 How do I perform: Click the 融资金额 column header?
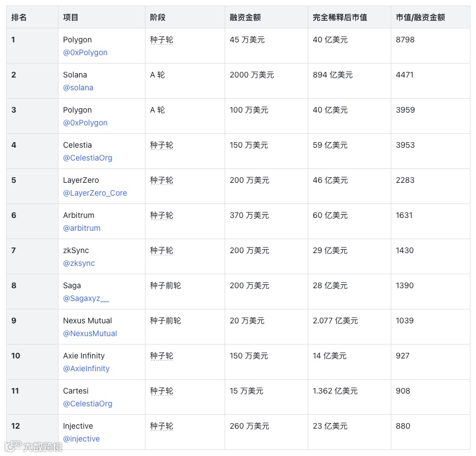tap(245, 17)
